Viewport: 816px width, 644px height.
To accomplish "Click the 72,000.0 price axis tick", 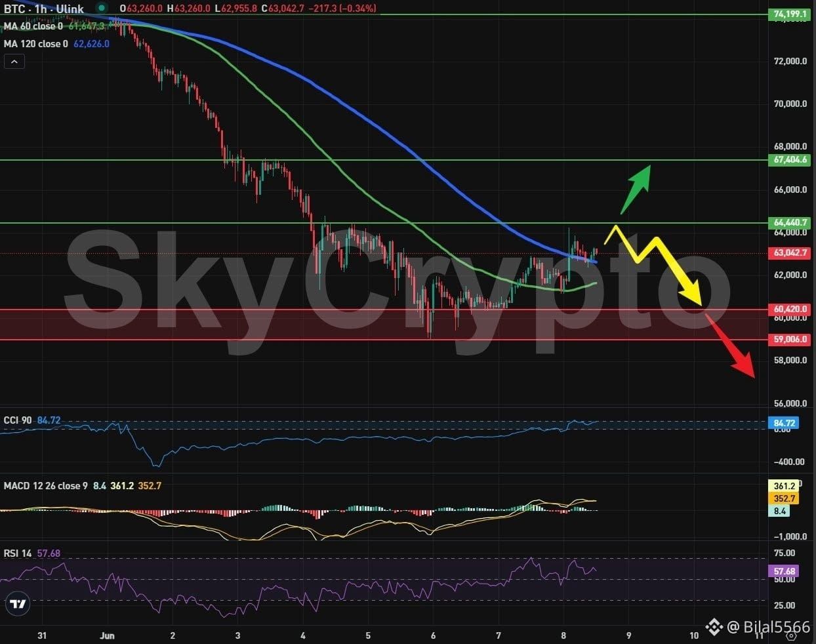I will pyautogui.click(x=790, y=61).
